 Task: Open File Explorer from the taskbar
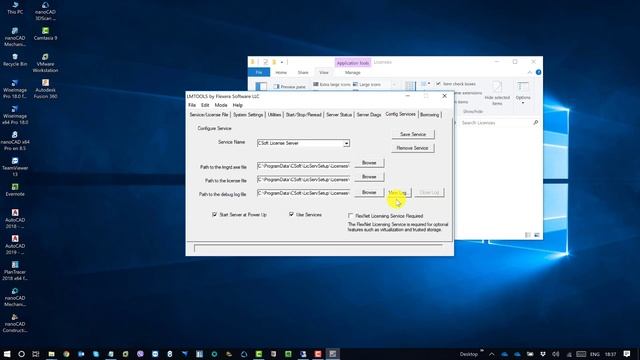tap(51, 354)
